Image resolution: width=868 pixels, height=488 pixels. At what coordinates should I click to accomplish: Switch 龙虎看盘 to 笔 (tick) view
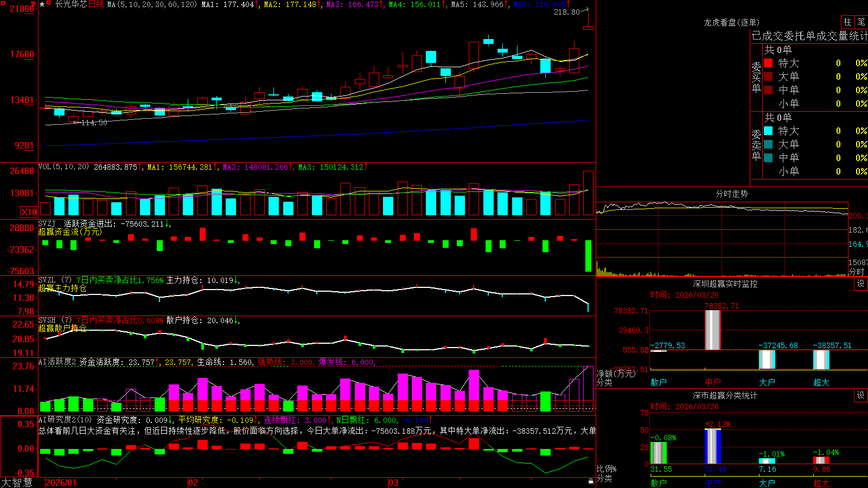(x=861, y=22)
